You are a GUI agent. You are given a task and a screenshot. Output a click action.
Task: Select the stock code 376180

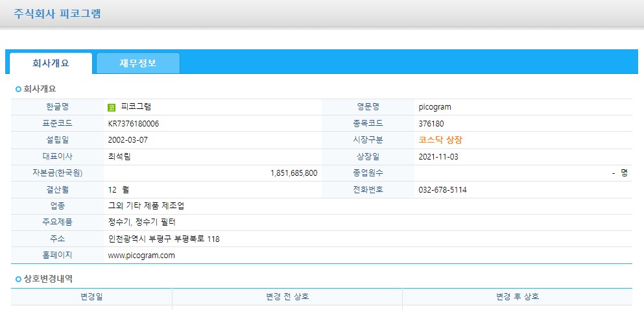tap(431, 124)
